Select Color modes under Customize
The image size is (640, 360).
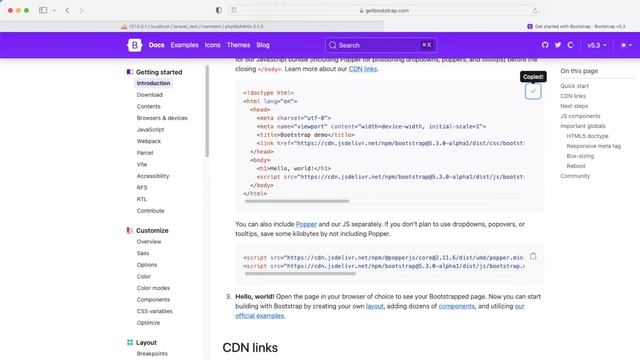pyautogui.click(x=153, y=288)
